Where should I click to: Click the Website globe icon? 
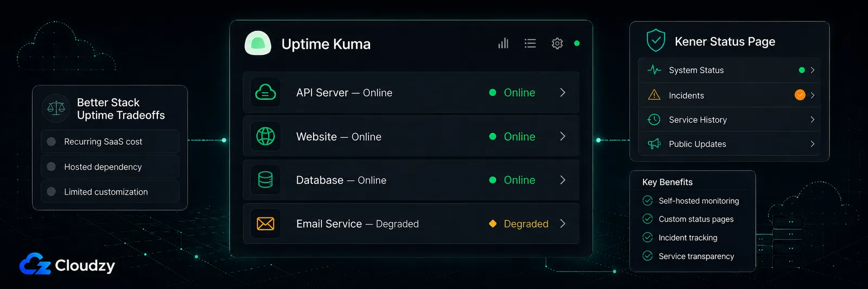[x=265, y=136]
